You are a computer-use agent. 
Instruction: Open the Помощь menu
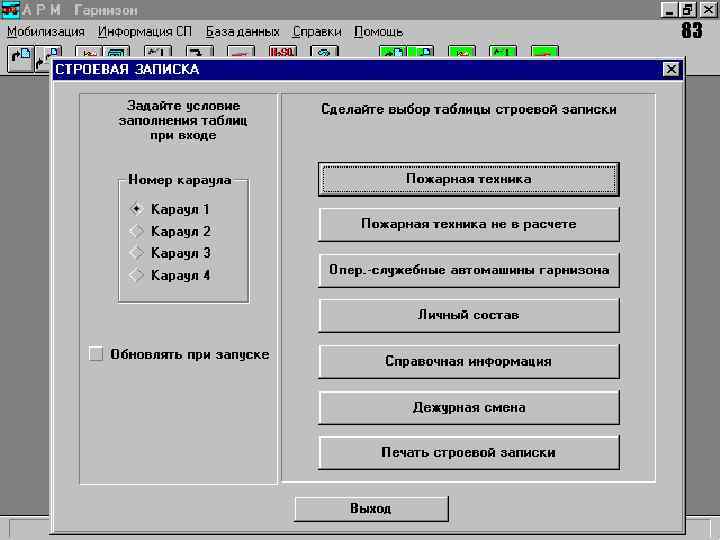click(379, 32)
